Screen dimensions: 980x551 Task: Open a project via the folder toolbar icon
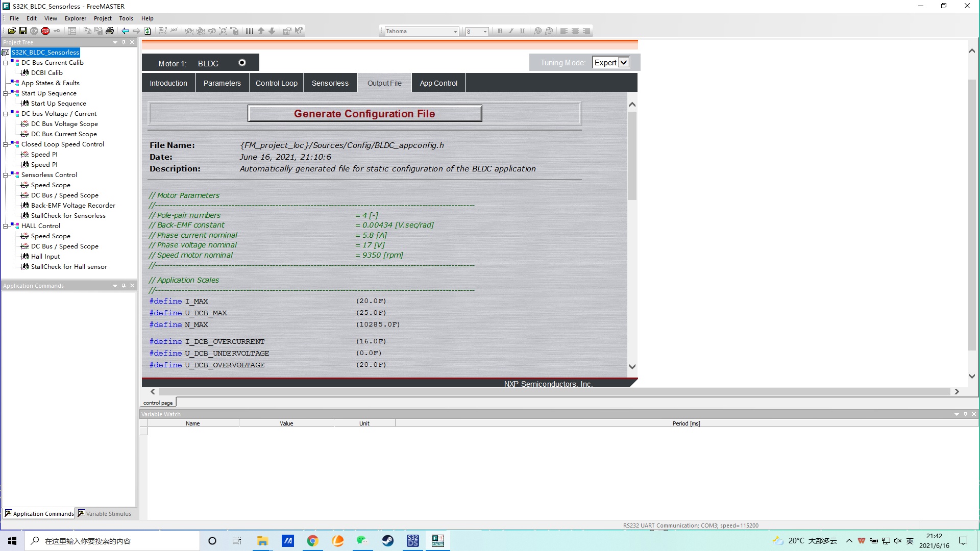12,31
